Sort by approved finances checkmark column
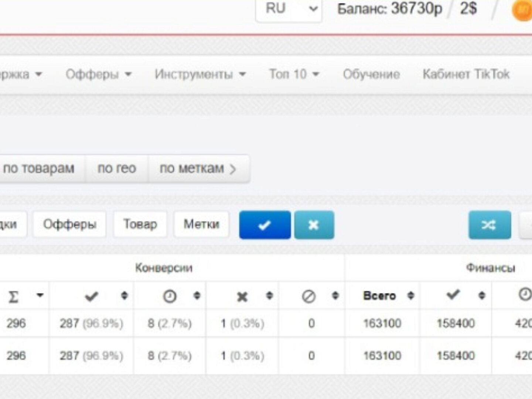This screenshot has height=399, width=532. (481, 296)
